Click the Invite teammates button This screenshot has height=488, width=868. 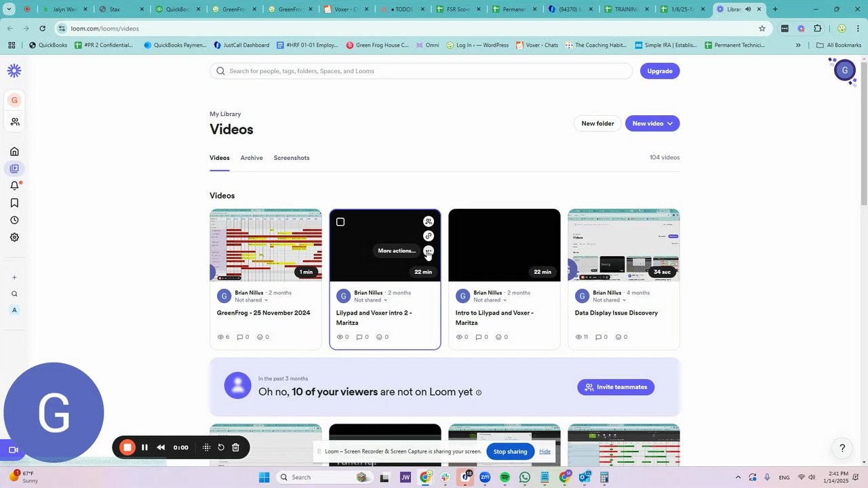tap(616, 387)
